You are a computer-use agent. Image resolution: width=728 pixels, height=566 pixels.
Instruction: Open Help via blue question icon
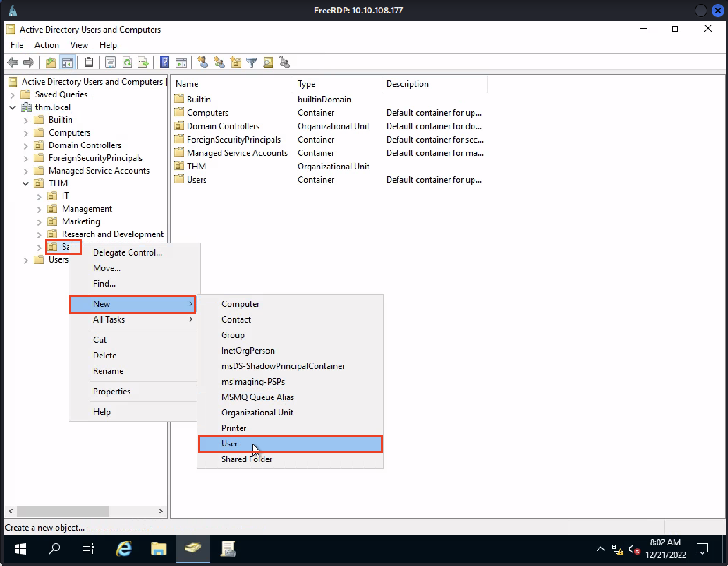point(165,62)
